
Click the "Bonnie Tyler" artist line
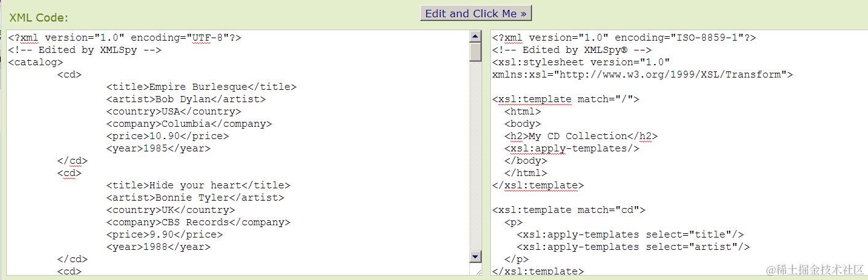[195, 198]
